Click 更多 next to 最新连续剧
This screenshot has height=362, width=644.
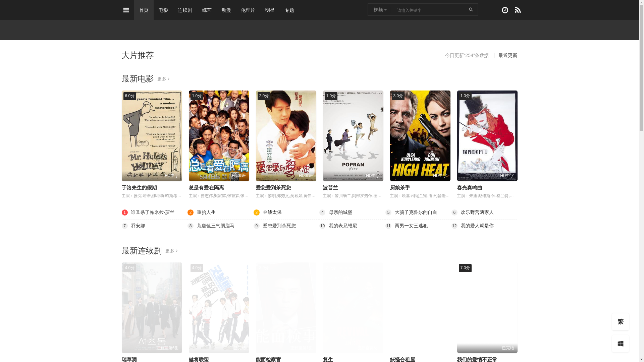(x=171, y=251)
